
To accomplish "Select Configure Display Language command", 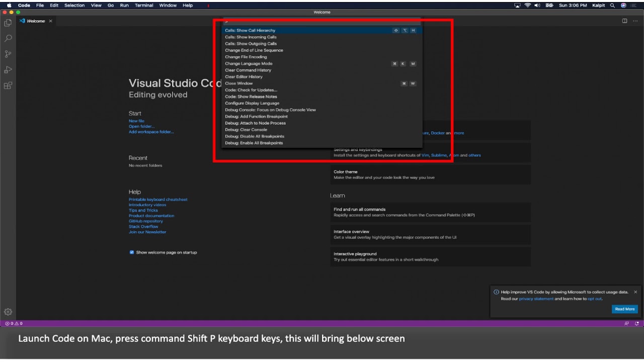I will (321, 103).
